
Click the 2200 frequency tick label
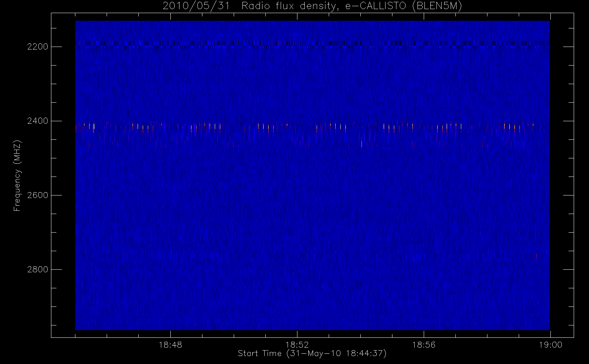(x=38, y=47)
